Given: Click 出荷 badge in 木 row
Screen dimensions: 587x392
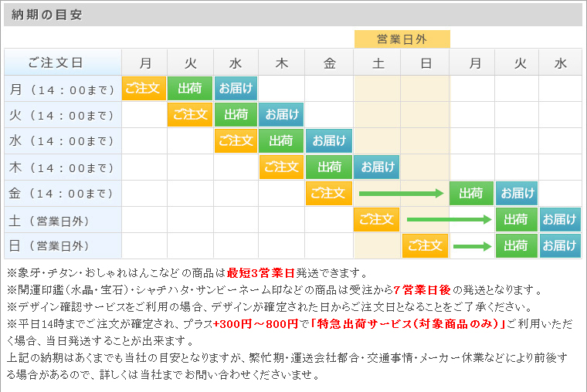Looking at the screenshot, I should click(329, 167).
